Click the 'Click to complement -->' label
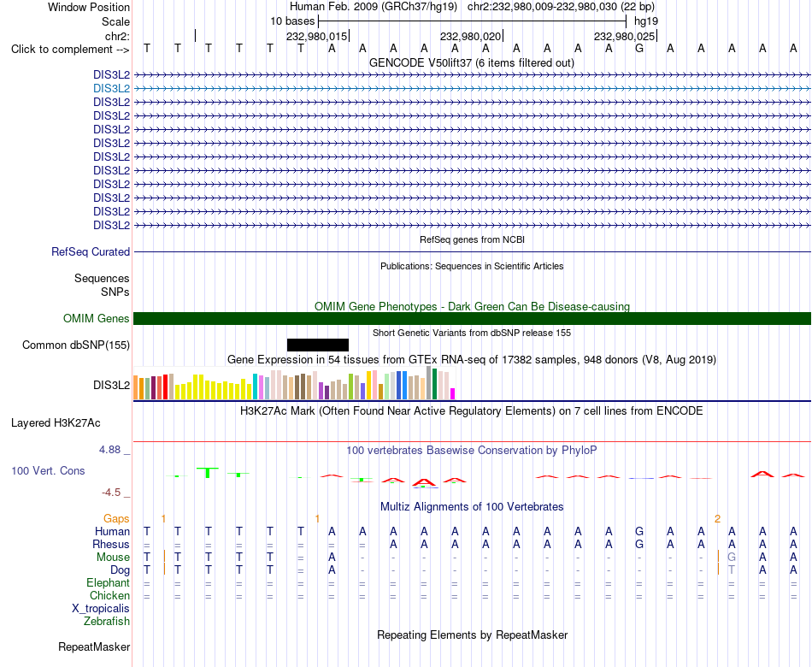 coord(70,50)
